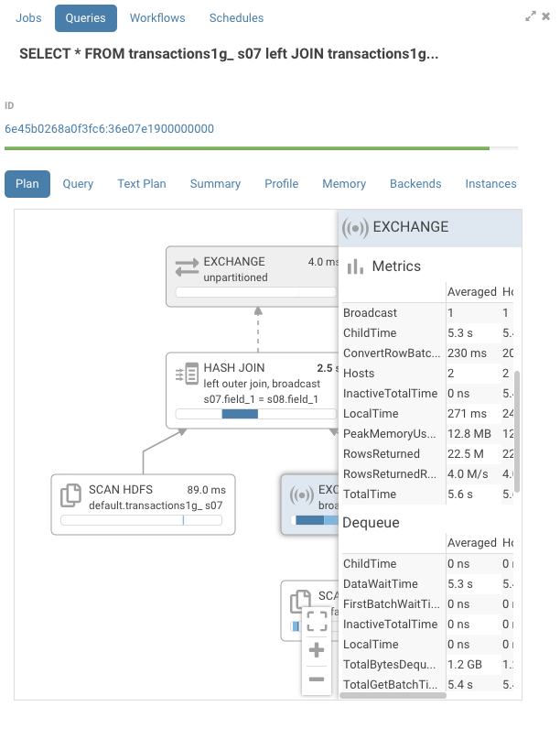Screen dimensions: 560x739
Task: Switch to the Memory tab
Action: click(x=344, y=184)
